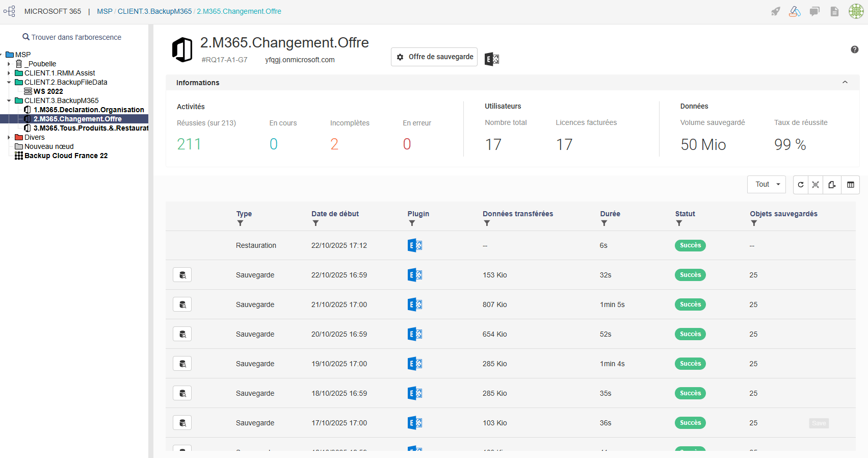Open the green user avatar menu

[856, 11]
